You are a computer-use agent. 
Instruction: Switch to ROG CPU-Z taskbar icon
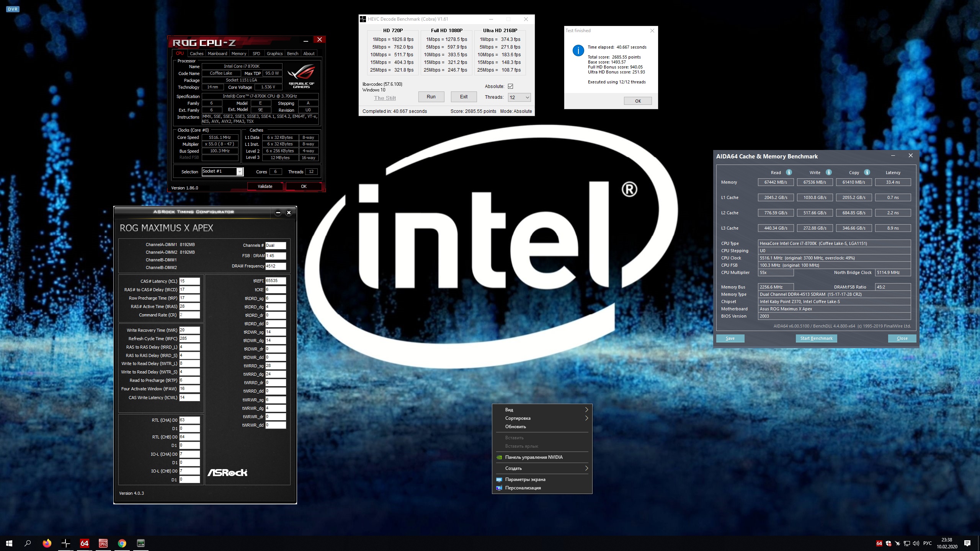[x=103, y=543]
